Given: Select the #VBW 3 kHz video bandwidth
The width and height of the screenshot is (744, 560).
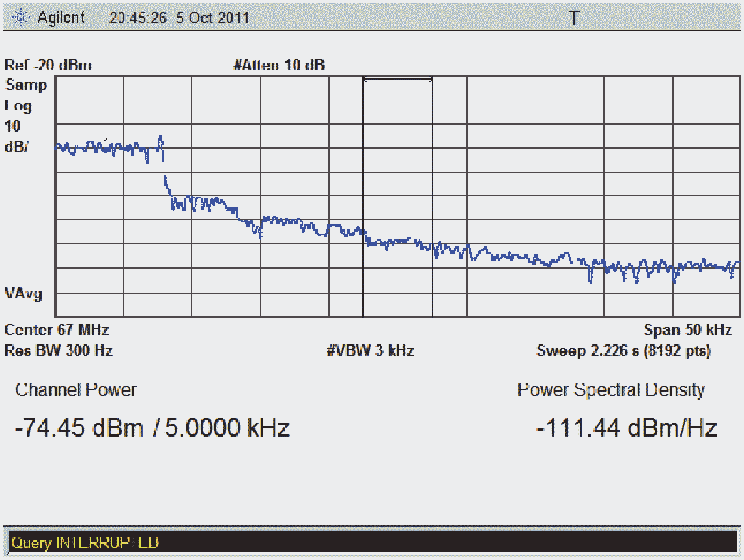Looking at the screenshot, I should coord(371,351).
